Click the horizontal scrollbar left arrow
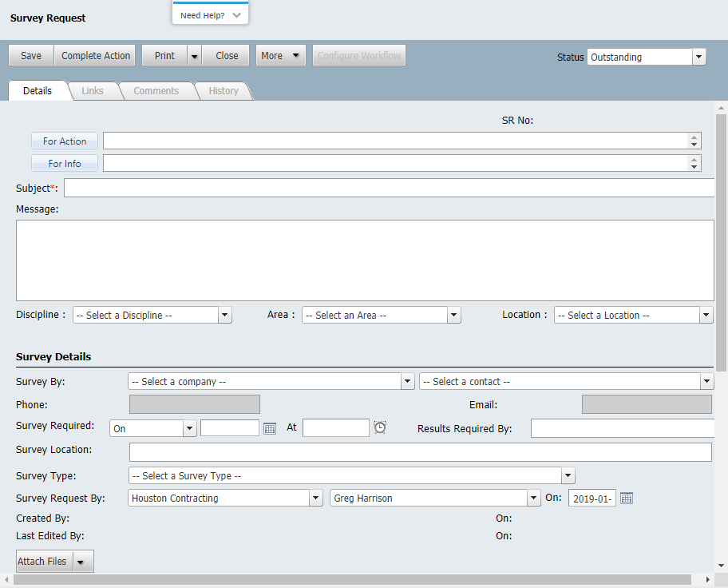 pyautogui.click(x=6, y=580)
